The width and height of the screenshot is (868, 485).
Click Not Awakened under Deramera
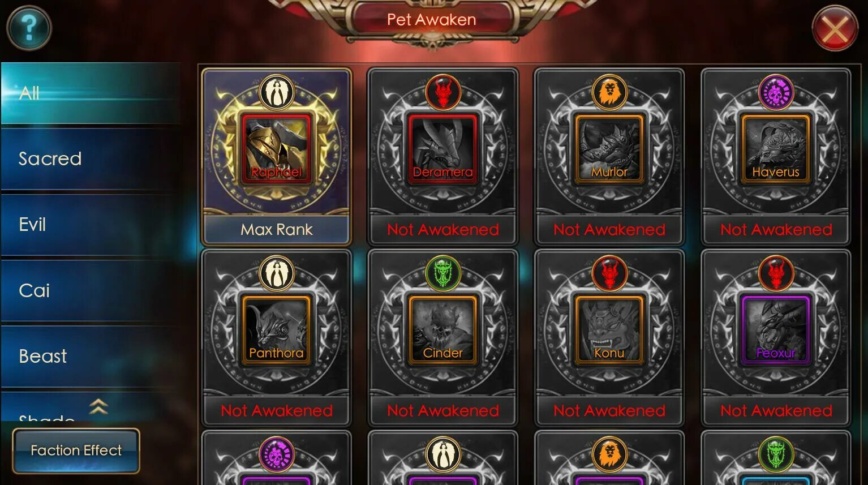tap(443, 229)
